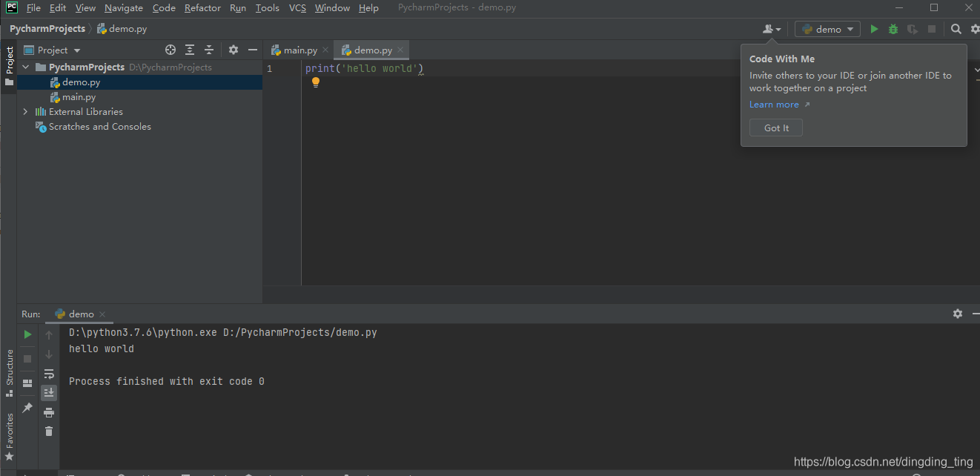Open the Navigate menu
980x476 pixels.
click(x=124, y=7)
